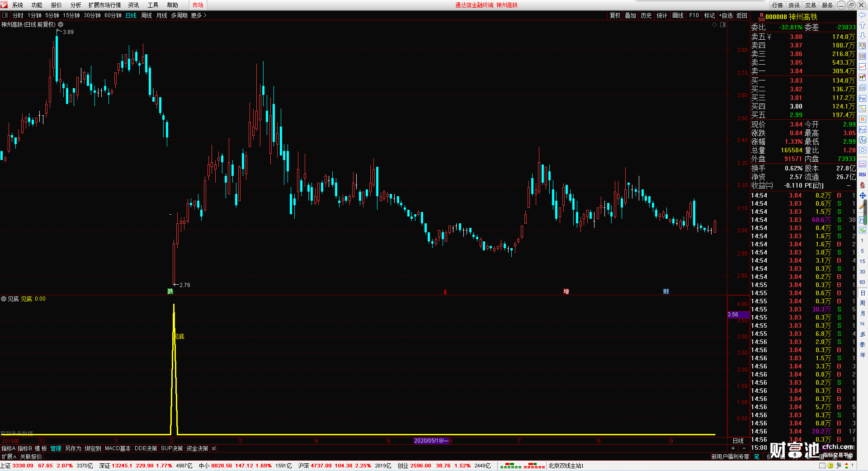Toggle the window icon left of 分时
This screenshot has height=471, width=868.
(5, 15)
